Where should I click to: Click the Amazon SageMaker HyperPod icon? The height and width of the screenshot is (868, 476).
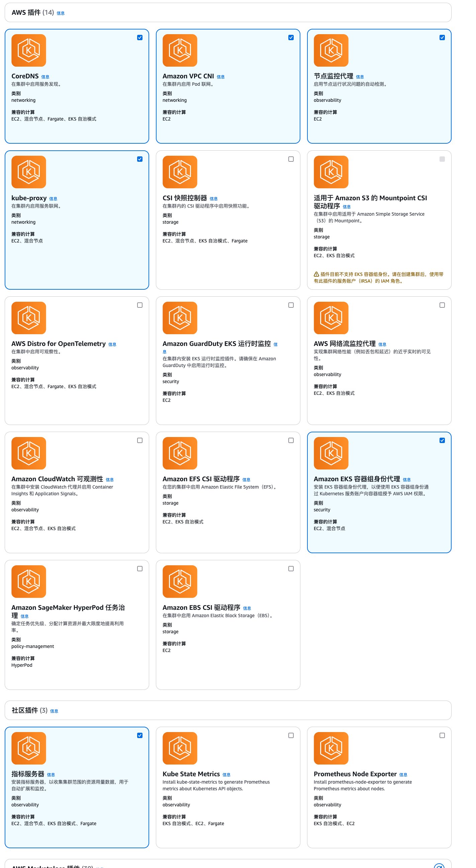(x=29, y=581)
